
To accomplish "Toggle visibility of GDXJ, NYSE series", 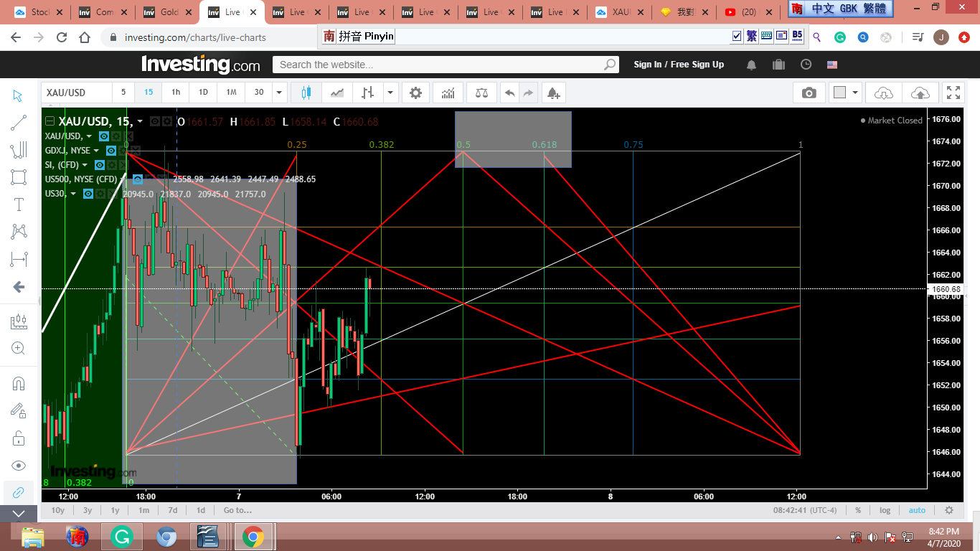I will coord(111,151).
